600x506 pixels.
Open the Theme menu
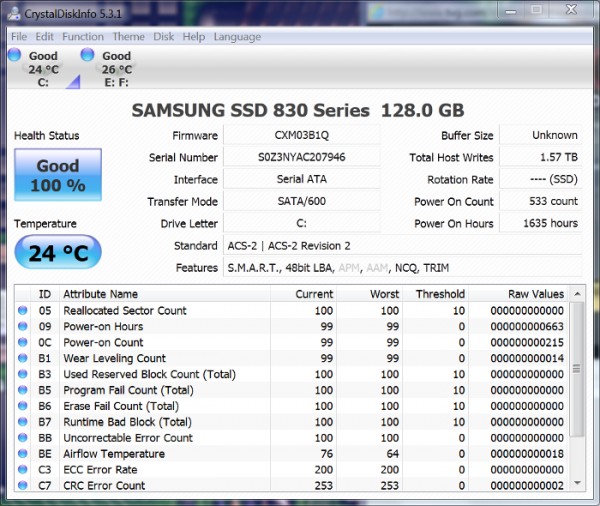tap(128, 37)
